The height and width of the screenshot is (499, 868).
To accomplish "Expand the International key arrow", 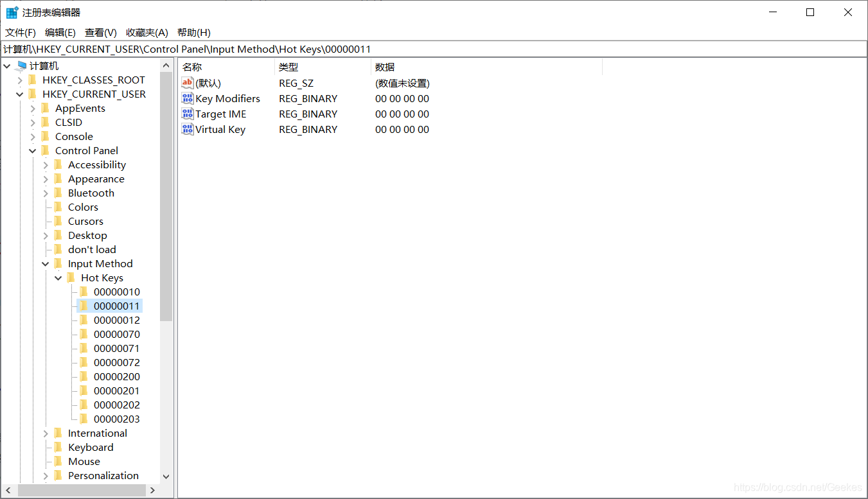I will pos(46,433).
